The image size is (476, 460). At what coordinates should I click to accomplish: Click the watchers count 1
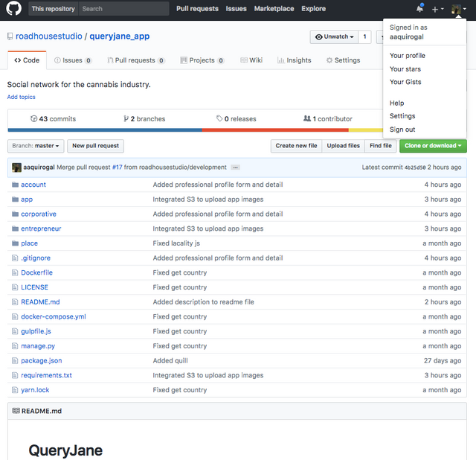364,36
